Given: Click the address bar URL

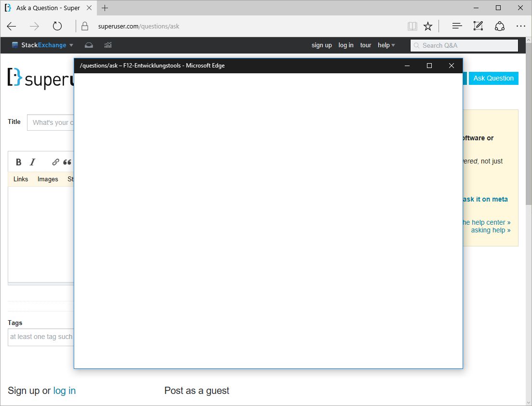Looking at the screenshot, I should pos(138,26).
